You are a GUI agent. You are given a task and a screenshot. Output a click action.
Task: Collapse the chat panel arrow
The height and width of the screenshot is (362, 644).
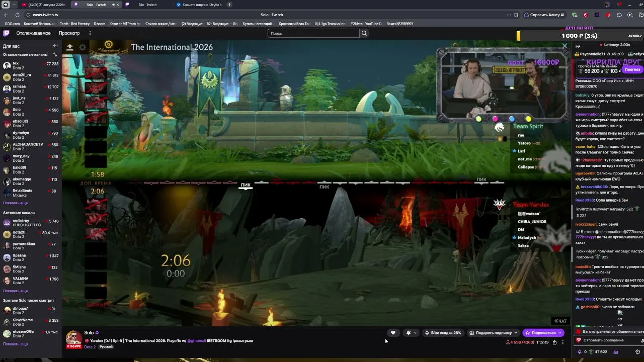click(x=578, y=46)
